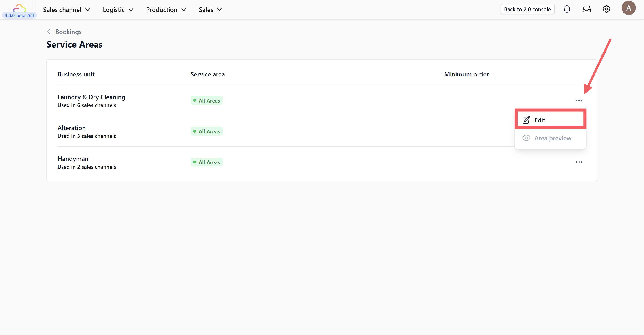Click the back arrow beside Bookings
Screen dimensions: 644x335
point(49,32)
